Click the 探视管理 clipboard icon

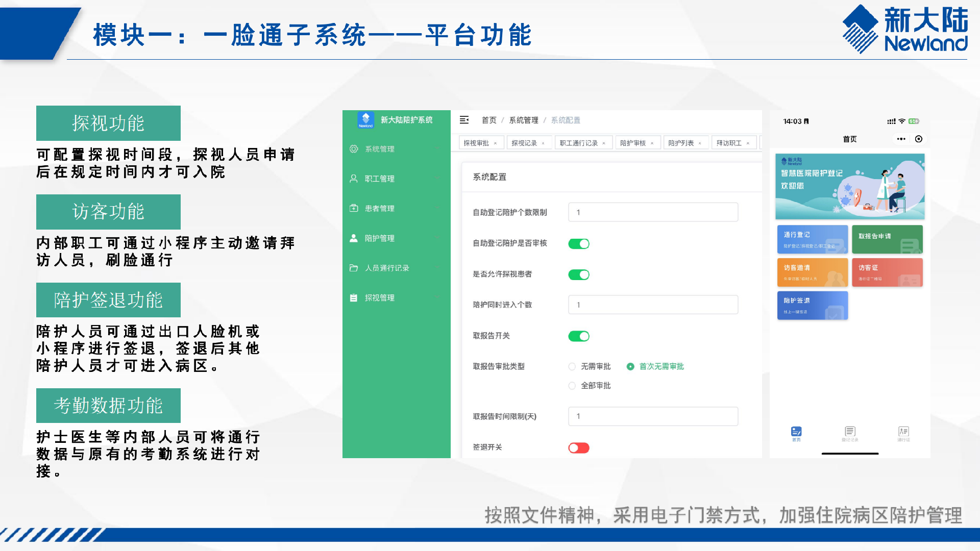(354, 298)
